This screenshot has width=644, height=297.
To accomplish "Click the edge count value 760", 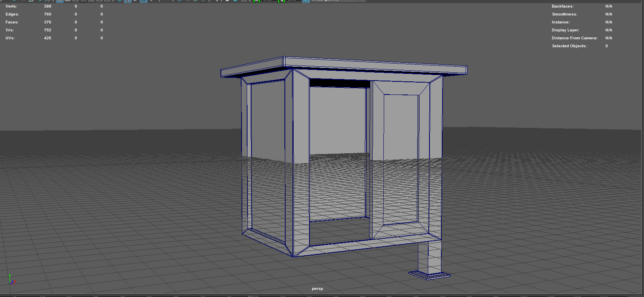I will click(48, 14).
